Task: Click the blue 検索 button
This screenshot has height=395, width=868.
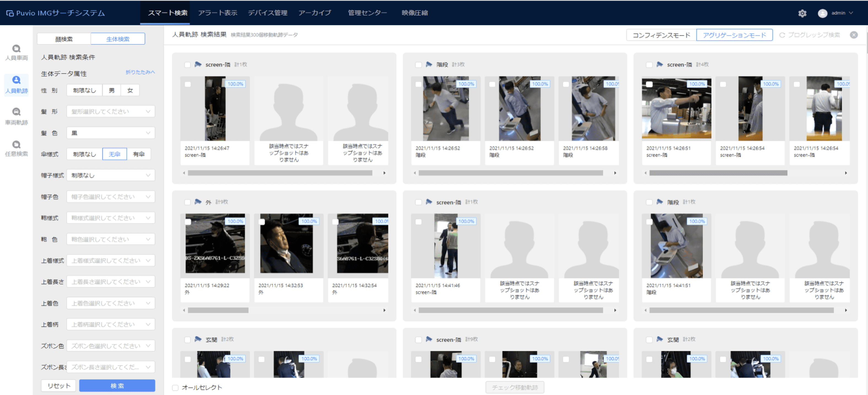Action: pos(117,385)
